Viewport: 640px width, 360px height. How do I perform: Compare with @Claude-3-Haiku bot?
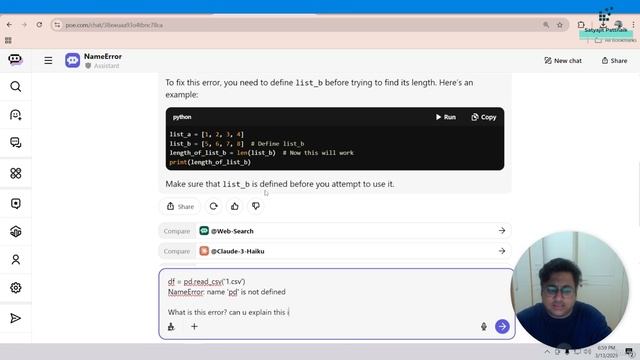point(335,251)
